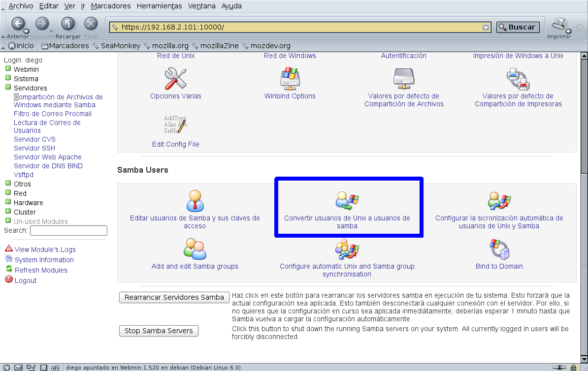Open the Herramientas menu

coord(160,6)
